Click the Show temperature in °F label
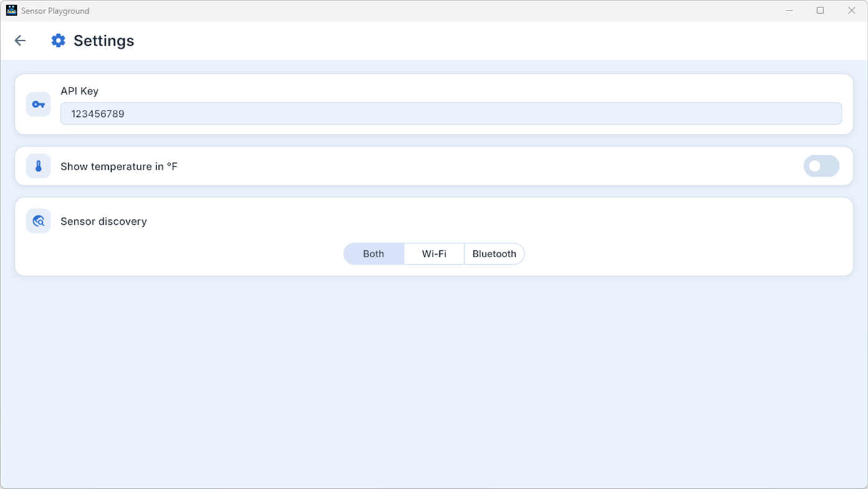Screen dimensions: 868x489 (119, 167)
